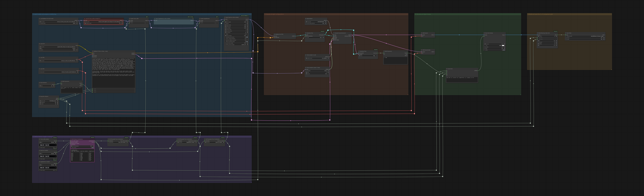Collapse the Format Text node using title dot
Viewport: 644px width, 196px height.
coord(447,69)
